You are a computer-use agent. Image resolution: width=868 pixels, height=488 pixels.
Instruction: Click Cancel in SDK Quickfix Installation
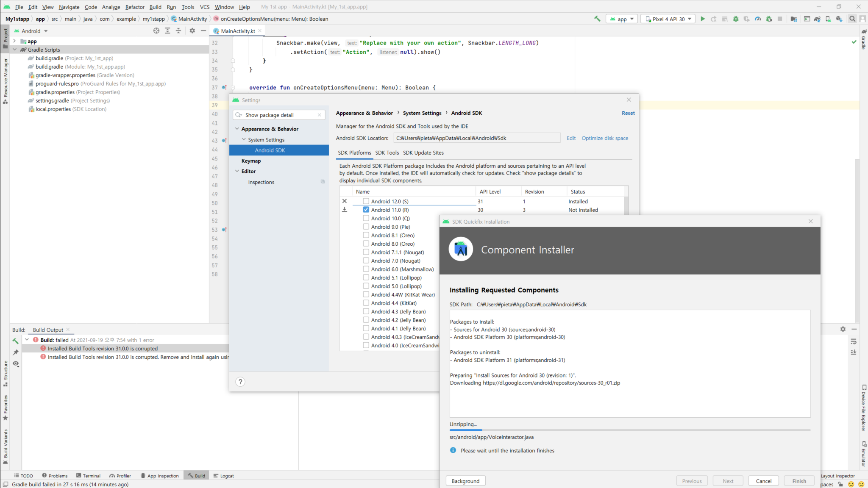click(764, 481)
